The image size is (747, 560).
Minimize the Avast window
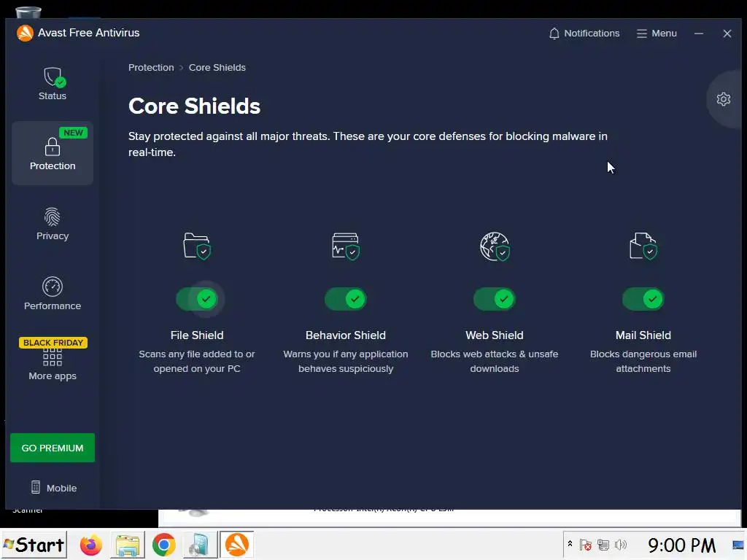698,34
